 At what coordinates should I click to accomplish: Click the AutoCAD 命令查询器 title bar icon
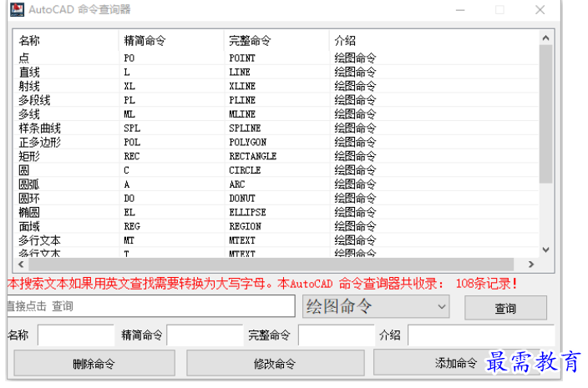pos(17,9)
